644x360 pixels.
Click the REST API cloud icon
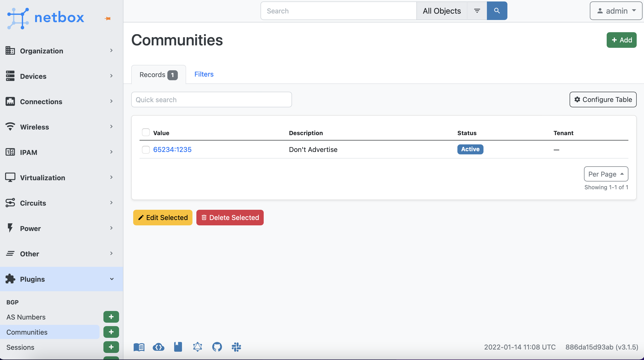pos(159,347)
